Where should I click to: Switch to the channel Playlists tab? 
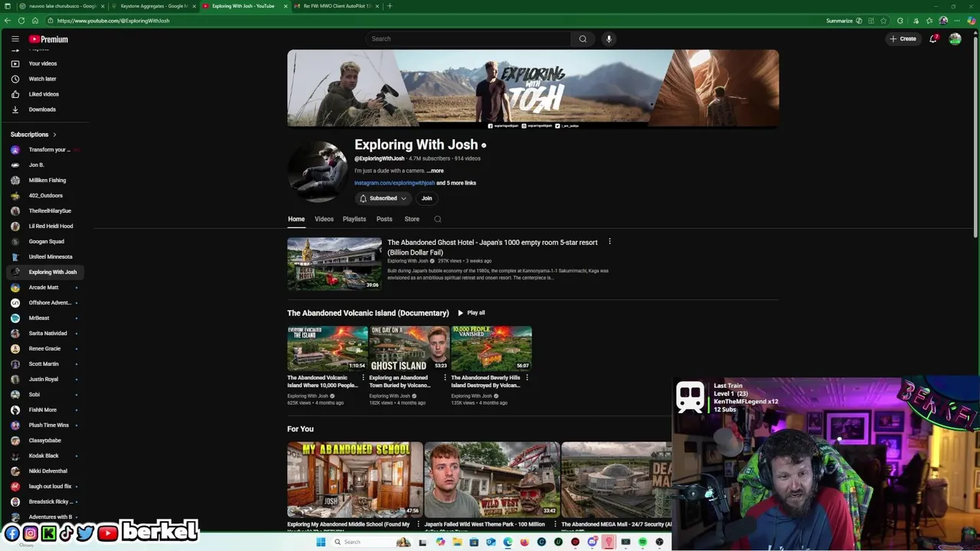[x=354, y=219]
